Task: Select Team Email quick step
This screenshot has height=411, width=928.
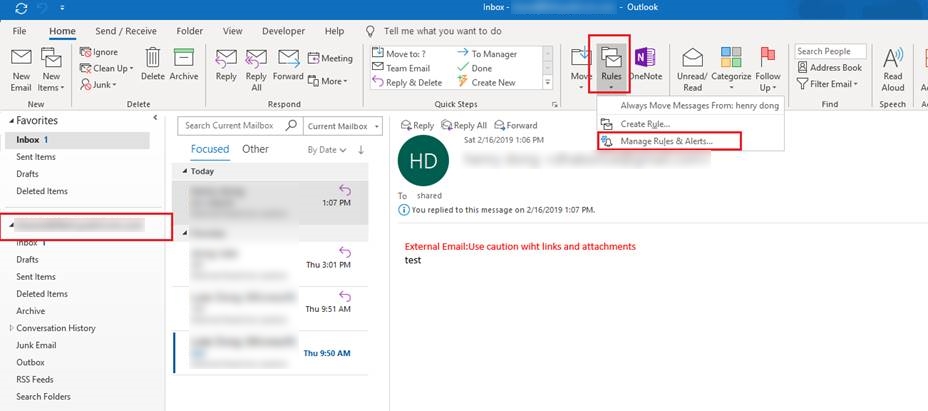Action: click(x=401, y=68)
